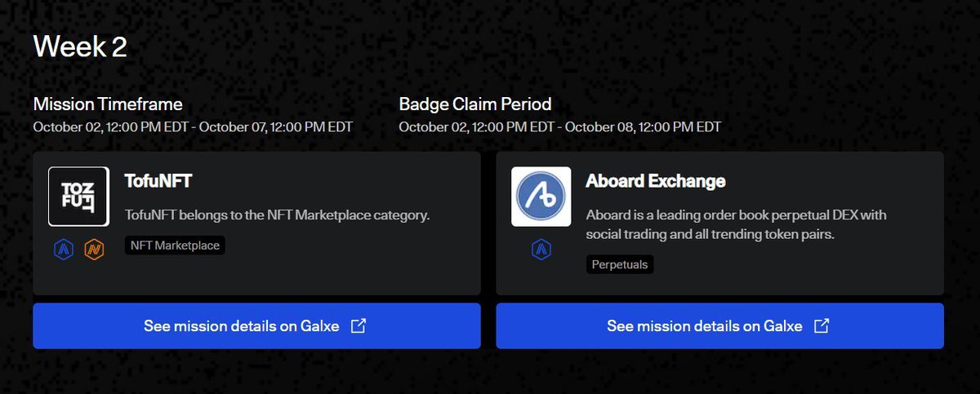
Task: Click the Aboard Exchange logo
Action: coord(541,197)
